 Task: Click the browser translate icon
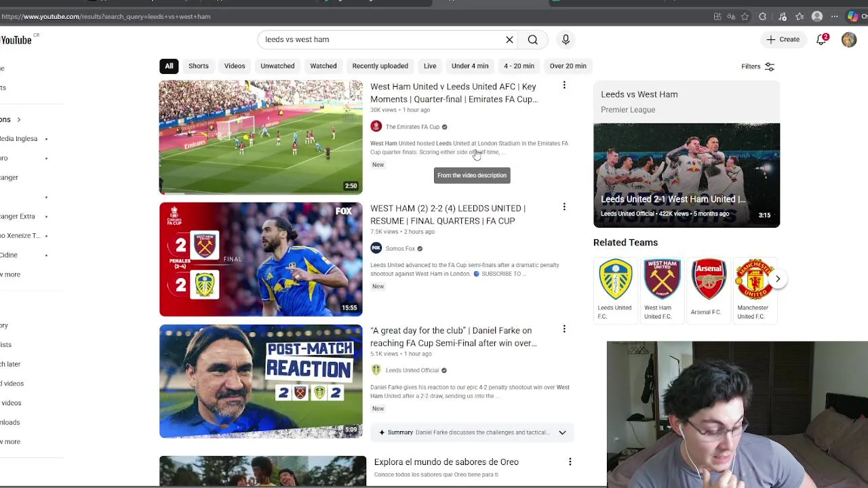tap(731, 16)
